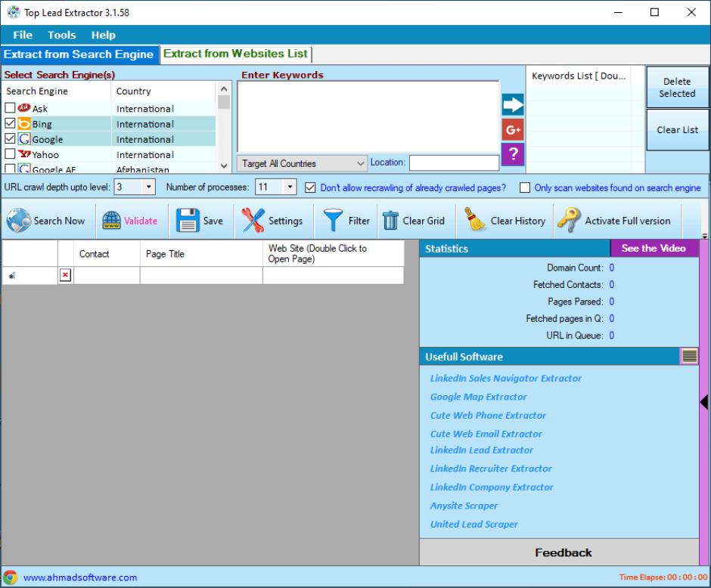Open LinkedIn Recruiter Extractor link
711x588 pixels.
click(491, 469)
